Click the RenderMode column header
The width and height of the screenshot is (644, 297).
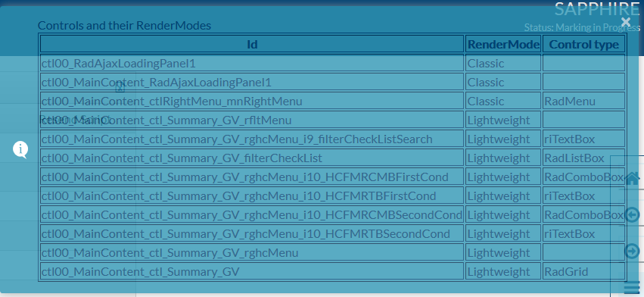tap(503, 44)
